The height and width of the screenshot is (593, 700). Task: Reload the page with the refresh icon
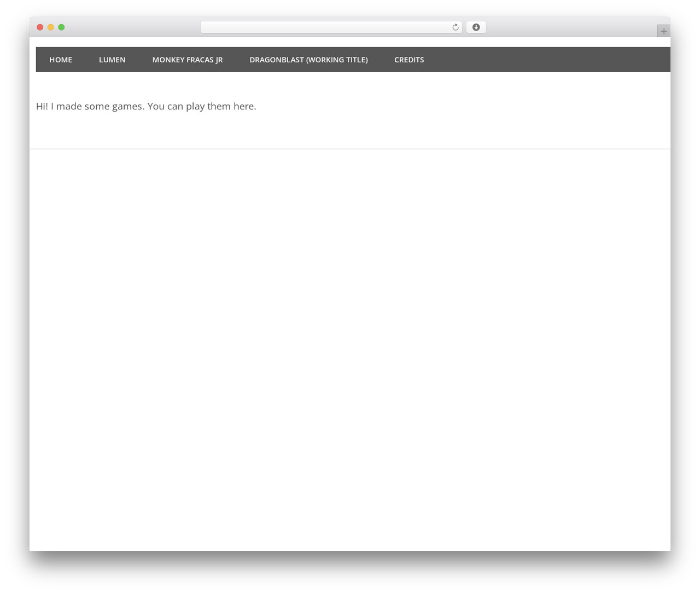[x=456, y=27]
